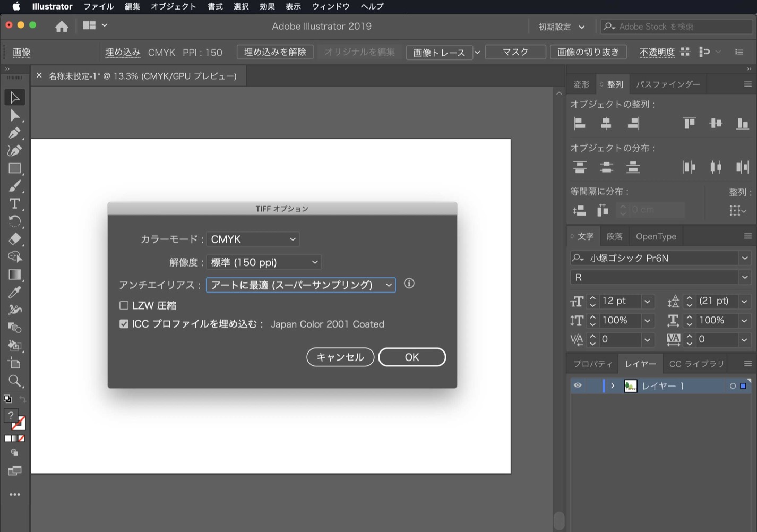Click horizontal align center icon
757x532 pixels.
pos(606,124)
